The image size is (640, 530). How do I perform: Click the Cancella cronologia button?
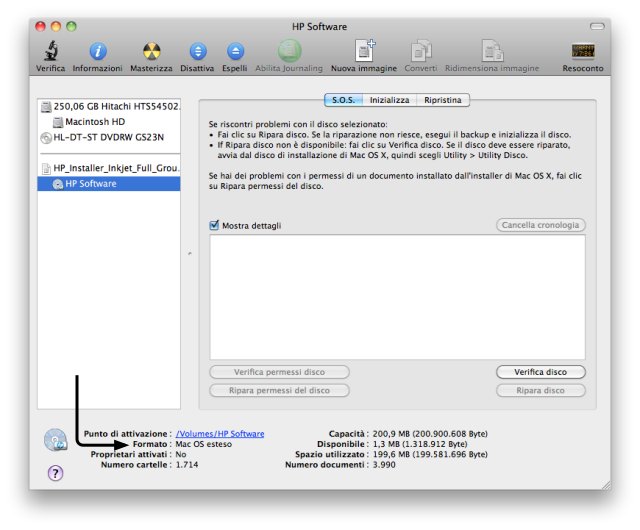pyautogui.click(x=540, y=225)
